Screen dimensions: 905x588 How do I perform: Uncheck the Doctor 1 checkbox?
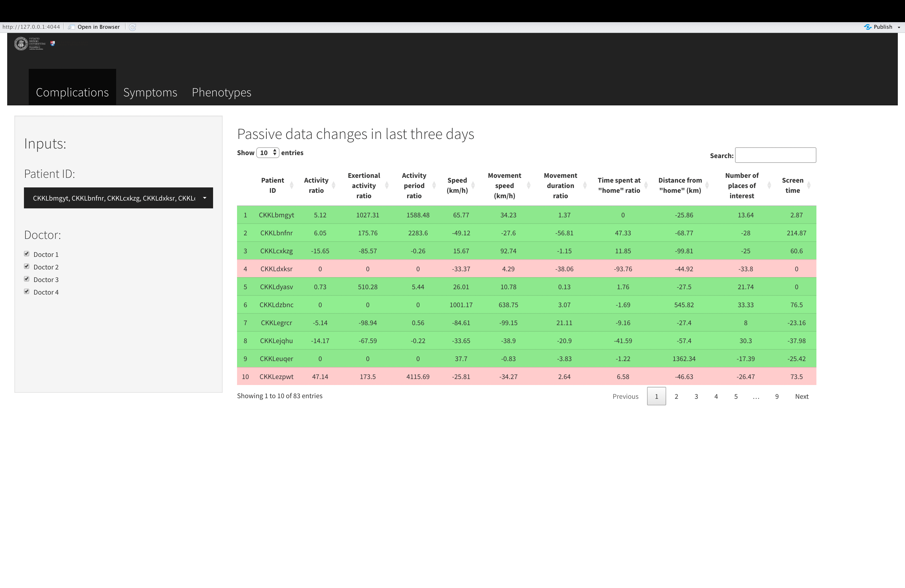pyautogui.click(x=27, y=254)
